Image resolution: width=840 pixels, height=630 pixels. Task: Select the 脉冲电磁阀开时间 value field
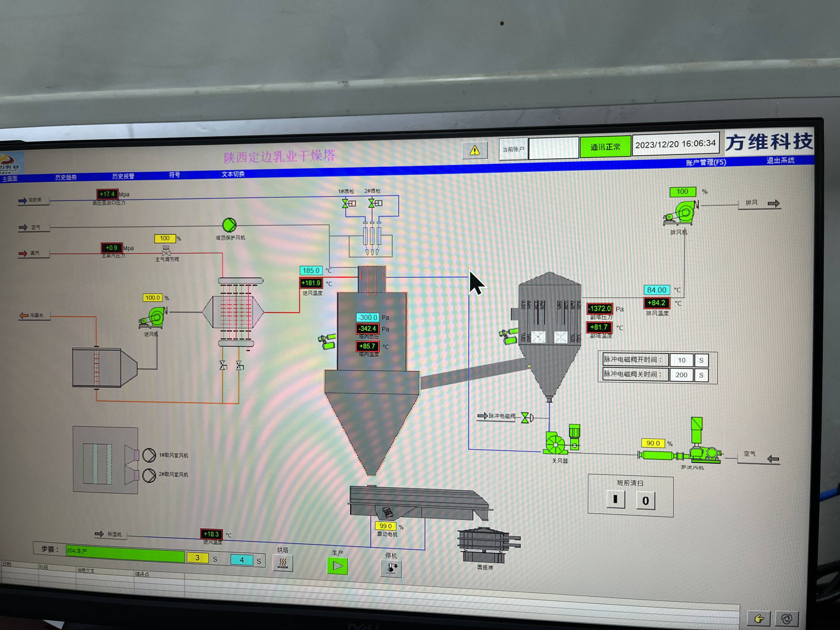point(681,360)
